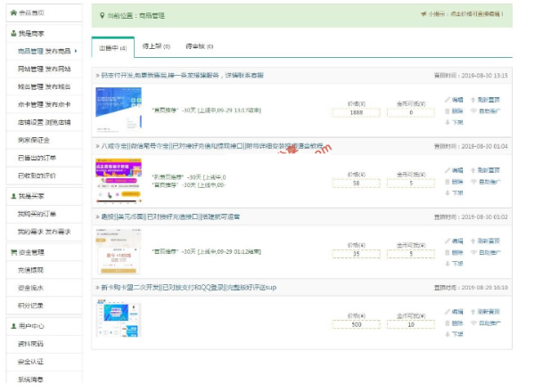Click the price field showing 1888
Screen dimensions: 559x392
[x=356, y=113]
